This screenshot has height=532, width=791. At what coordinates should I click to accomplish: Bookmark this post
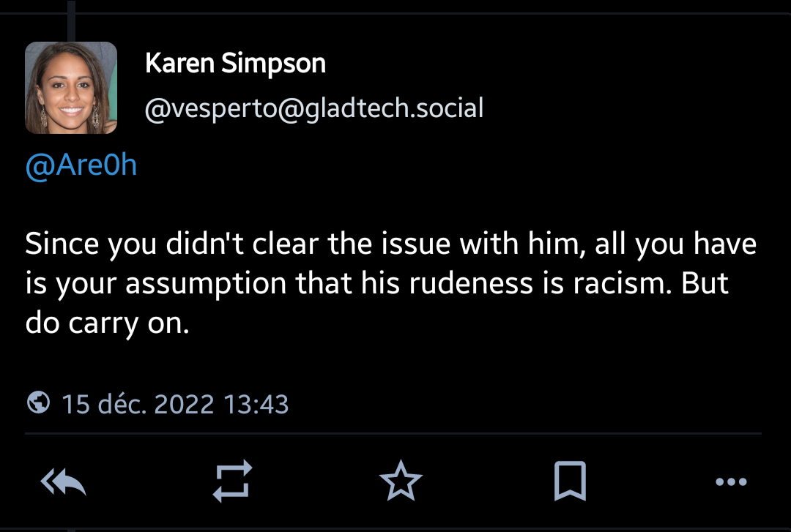tap(569, 482)
